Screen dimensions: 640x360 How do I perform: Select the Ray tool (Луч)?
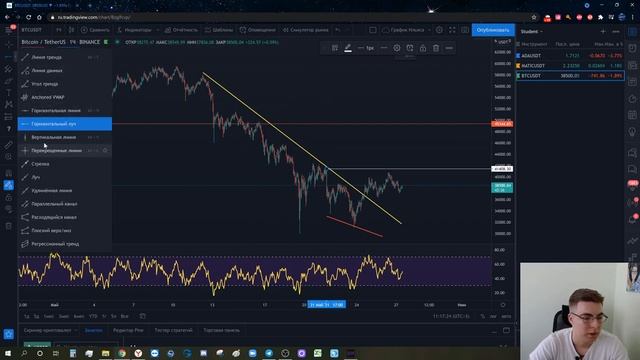[64, 177]
